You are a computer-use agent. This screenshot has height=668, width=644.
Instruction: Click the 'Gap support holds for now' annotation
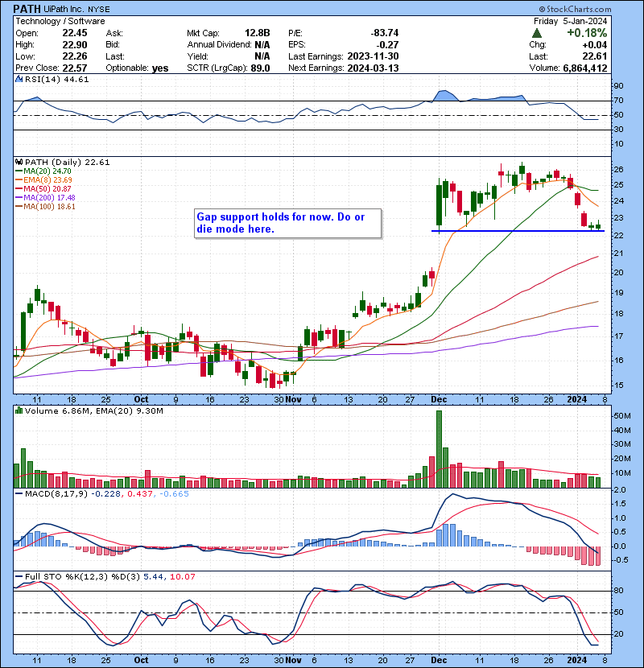pyautogui.click(x=287, y=223)
